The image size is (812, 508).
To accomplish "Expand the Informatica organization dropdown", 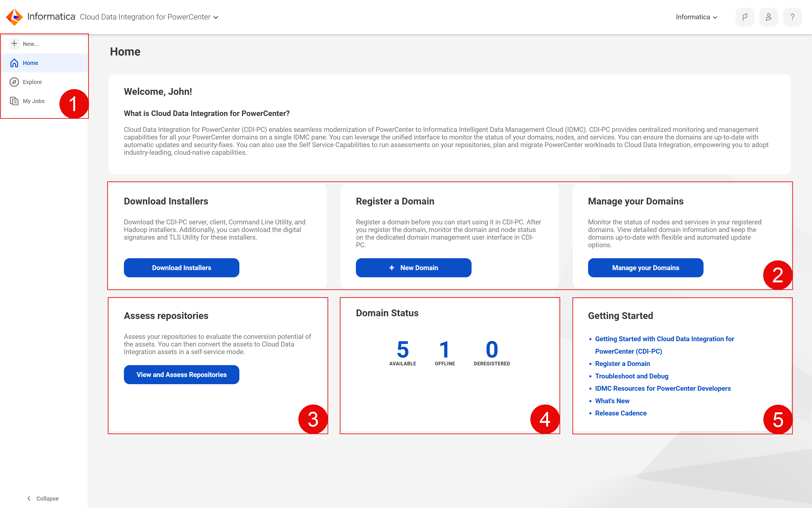I will tap(696, 17).
